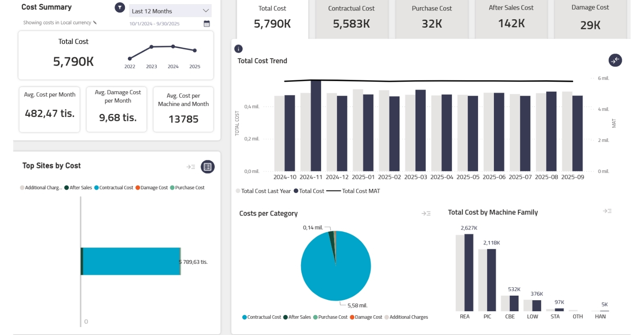Select the After Sales Cost tab
This screenshot has height=335, width=644.
[511, 17]
